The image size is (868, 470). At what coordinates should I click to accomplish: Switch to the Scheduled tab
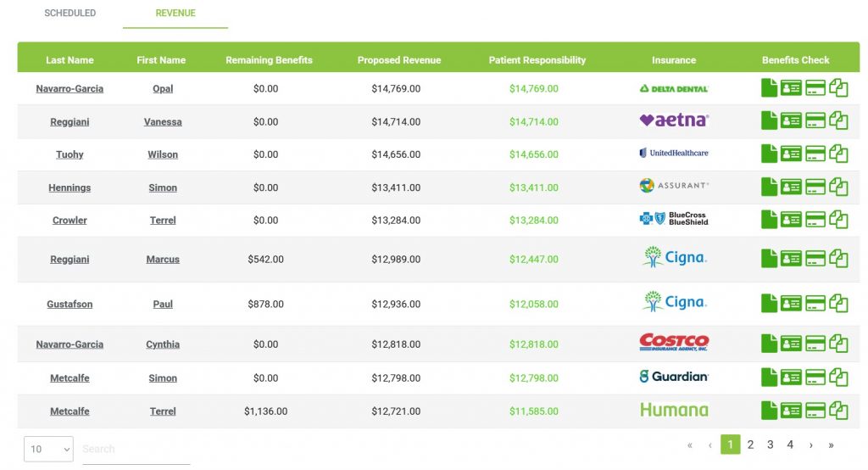70,14
